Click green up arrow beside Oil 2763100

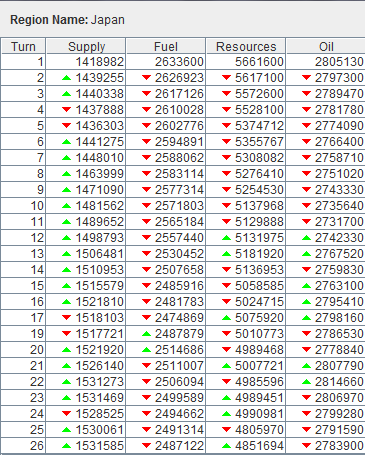pos(306,286)
